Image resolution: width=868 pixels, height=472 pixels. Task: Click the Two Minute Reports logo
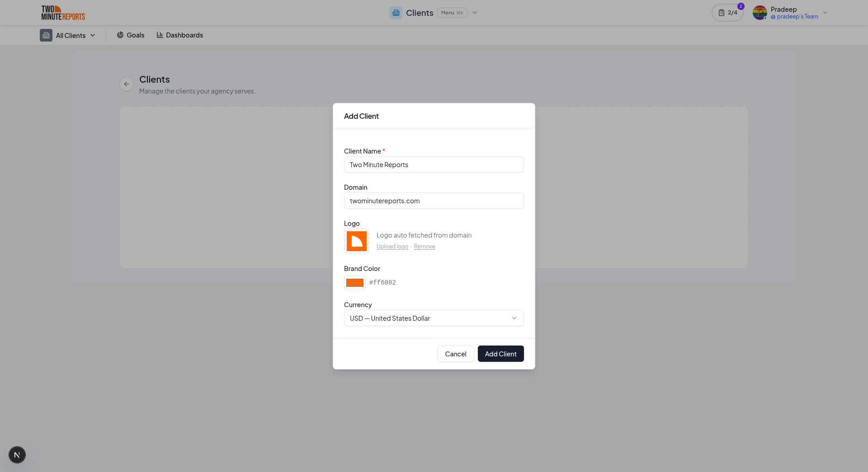click(x=63, y=13)
